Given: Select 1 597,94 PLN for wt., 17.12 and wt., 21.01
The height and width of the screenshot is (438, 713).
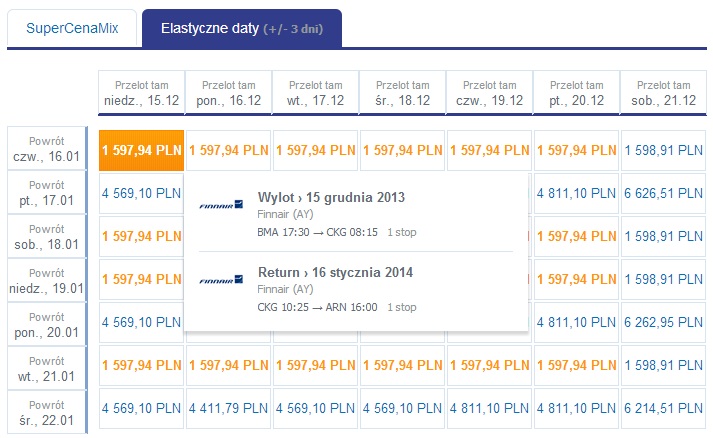Looking at the screenshot, I should [316, 366].
